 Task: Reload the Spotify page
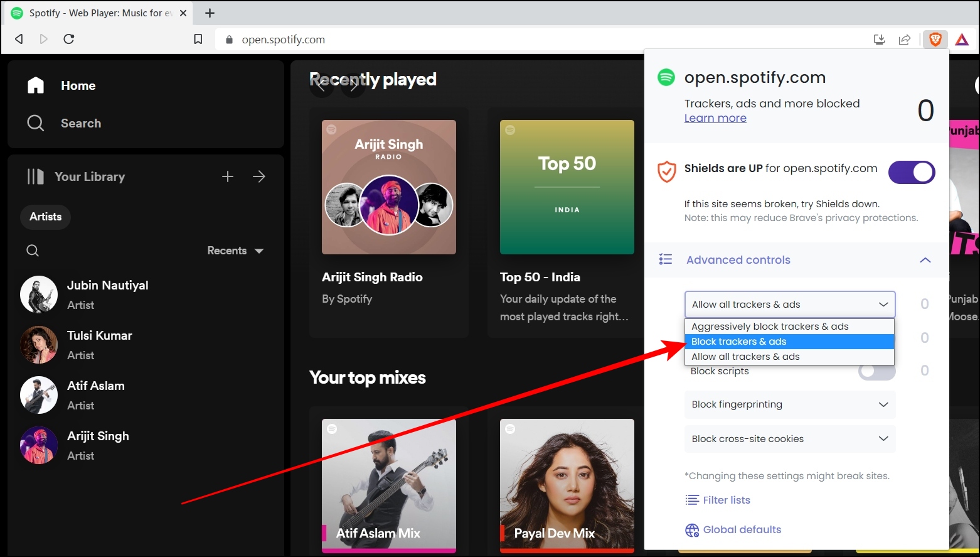click(x=69, y=39)
